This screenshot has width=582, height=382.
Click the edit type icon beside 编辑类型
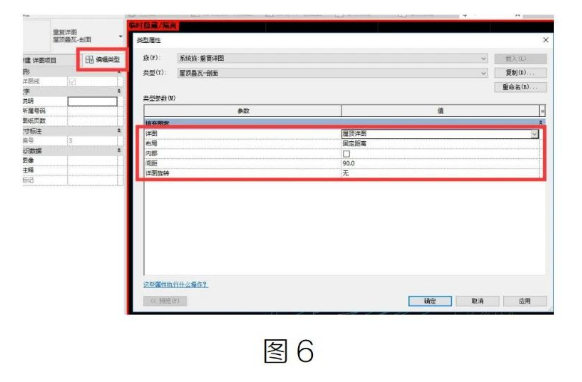click(x=89, y=59)
